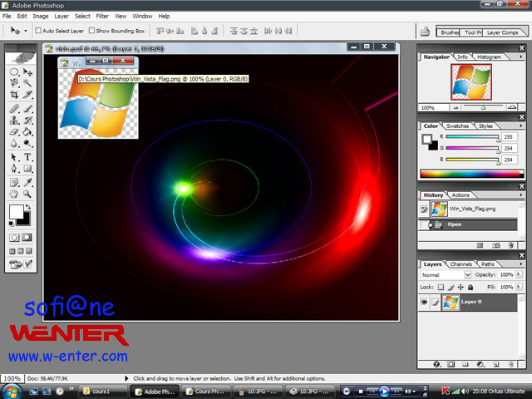Switch to the Channels tab
The height and width of the screenshot is (399, 532).
461,264
